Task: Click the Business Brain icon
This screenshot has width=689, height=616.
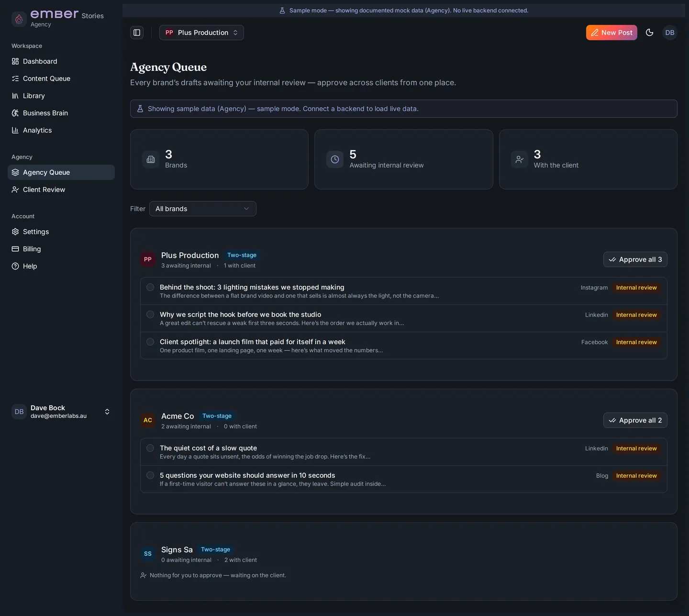Action: pyautogui.click(x=15, y=113)
